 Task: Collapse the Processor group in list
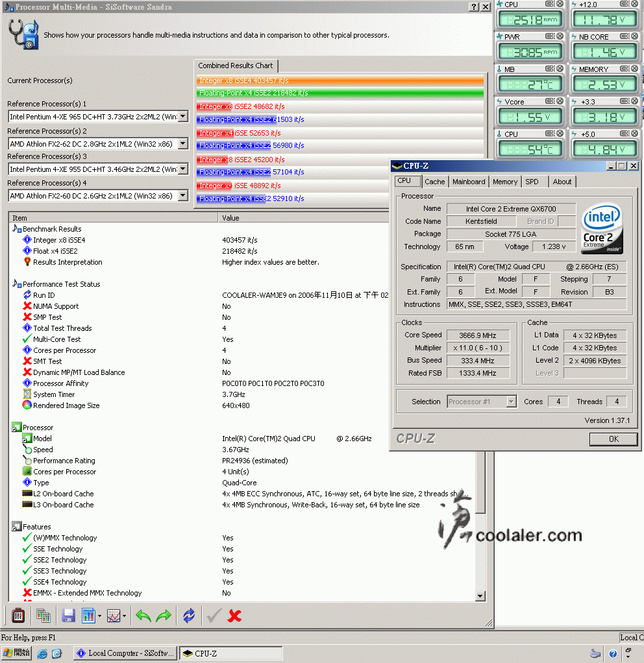[16, 428]
